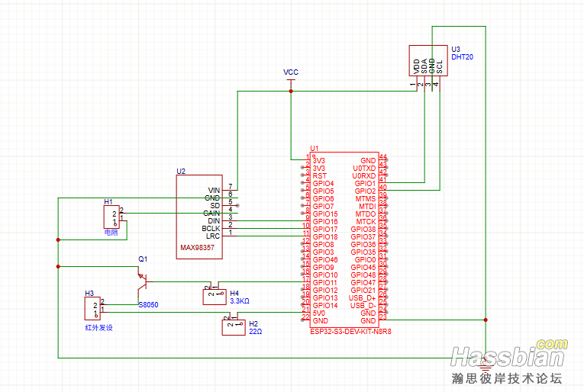
Task: Click the MTMS pin label
Action: [366, 198]
